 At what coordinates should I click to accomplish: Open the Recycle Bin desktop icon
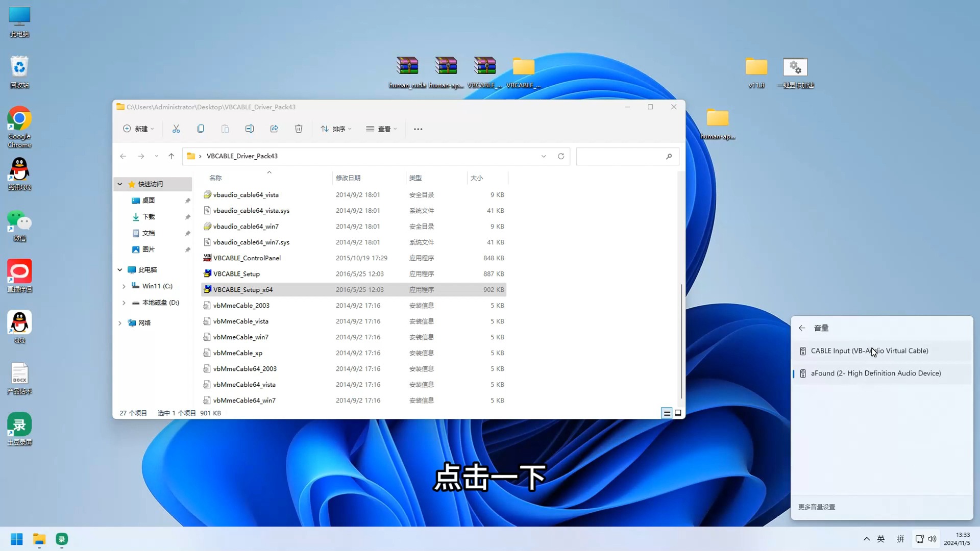[x=19, y=72]
